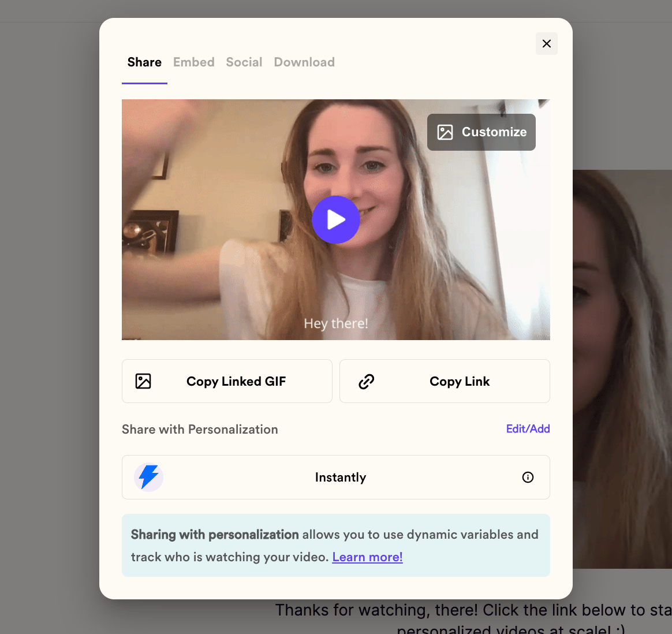Select the Instantly integration row

335,477
